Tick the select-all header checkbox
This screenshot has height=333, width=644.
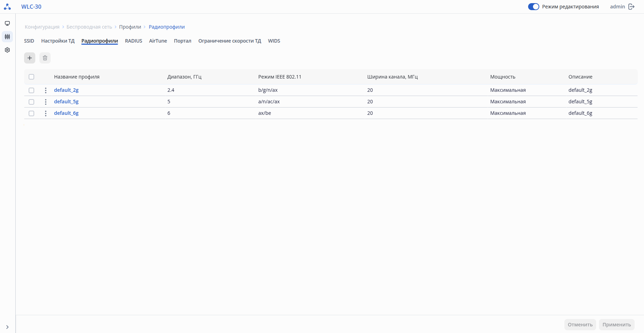[x=31, y=77]
